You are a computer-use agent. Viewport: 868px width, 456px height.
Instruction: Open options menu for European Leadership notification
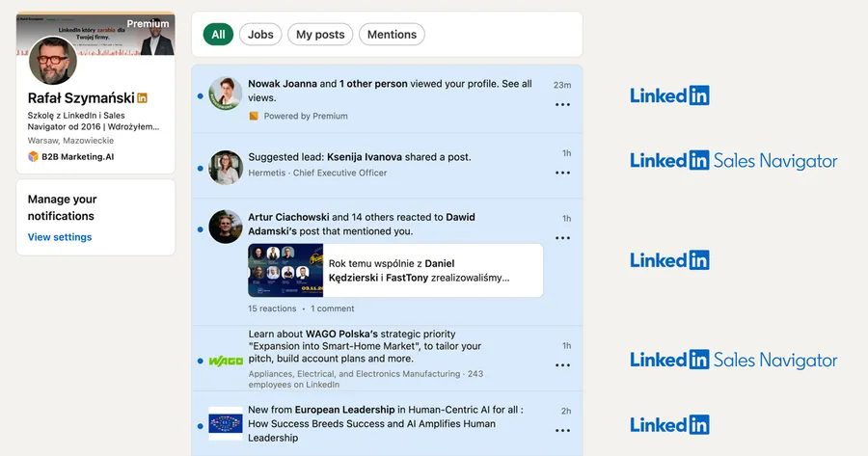(x=562, y=431)
